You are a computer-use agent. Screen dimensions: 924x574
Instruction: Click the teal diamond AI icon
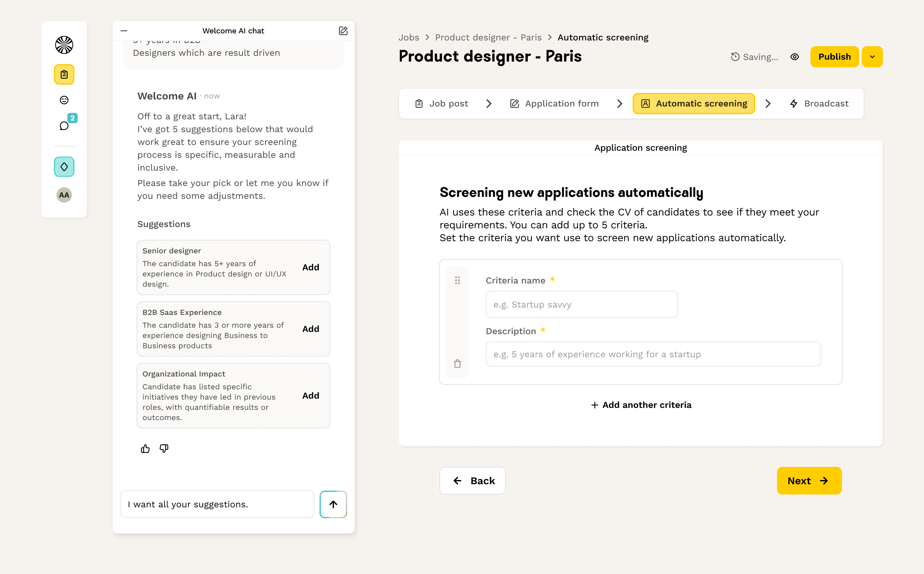64,167
